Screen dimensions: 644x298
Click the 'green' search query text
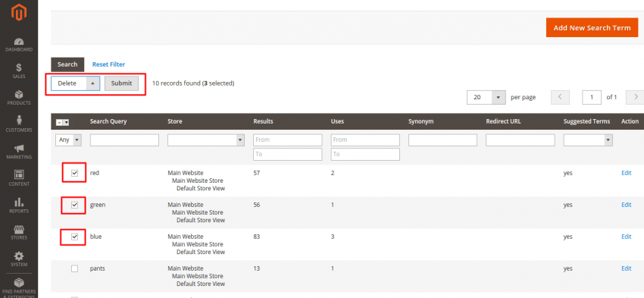click(98, 205)
